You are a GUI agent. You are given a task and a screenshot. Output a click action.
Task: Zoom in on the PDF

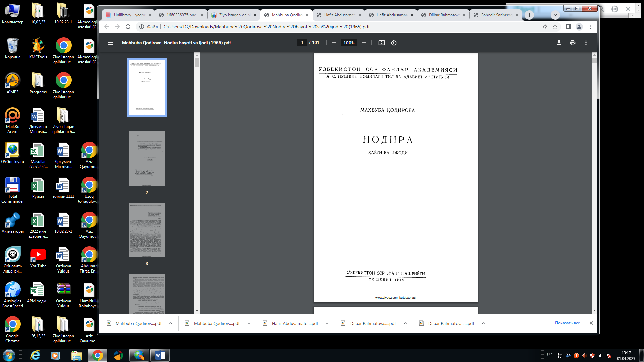364,43
